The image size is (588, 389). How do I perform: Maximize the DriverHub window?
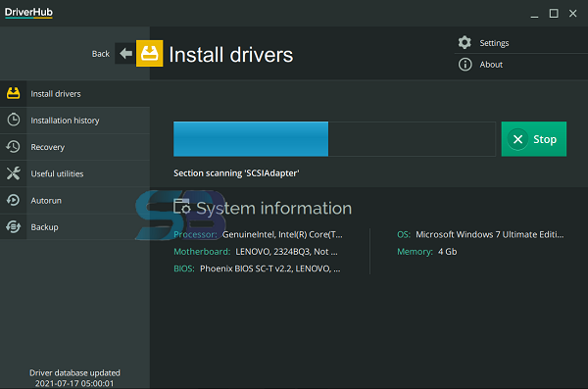coord(554,14)
